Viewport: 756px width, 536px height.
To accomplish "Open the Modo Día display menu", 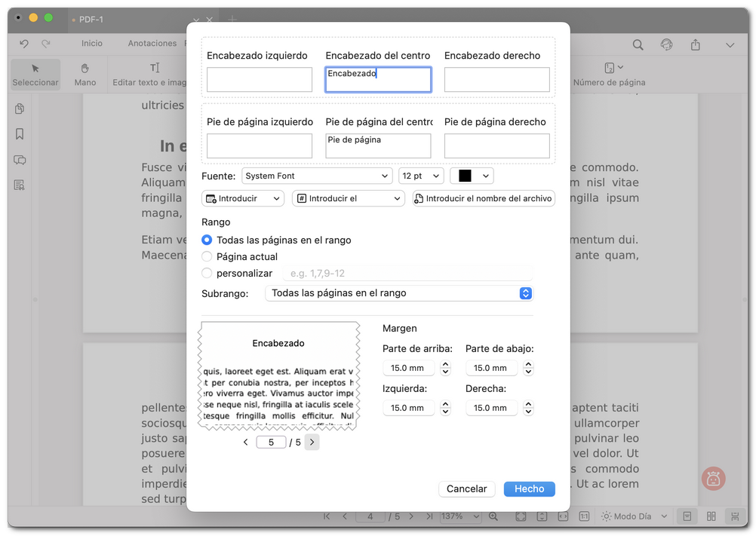I will click(x=634, y=516).
